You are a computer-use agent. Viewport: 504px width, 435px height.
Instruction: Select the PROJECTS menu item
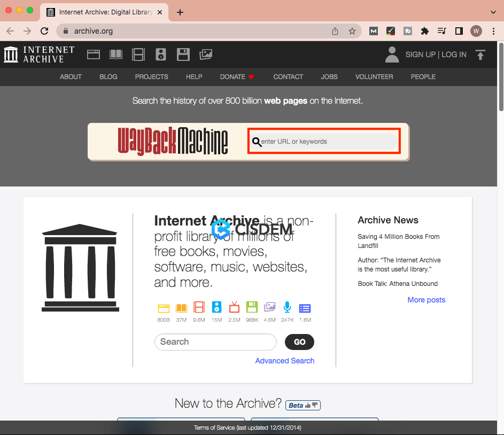pos(151,76)
